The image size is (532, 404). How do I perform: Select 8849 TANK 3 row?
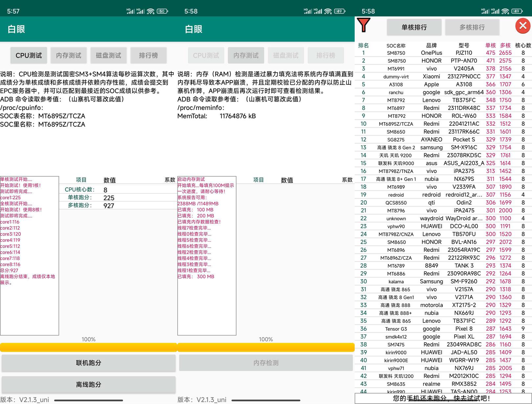click(x=443, y=266)
